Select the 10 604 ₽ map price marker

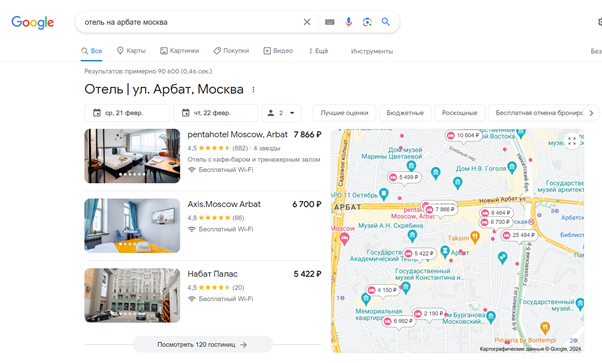463,136
